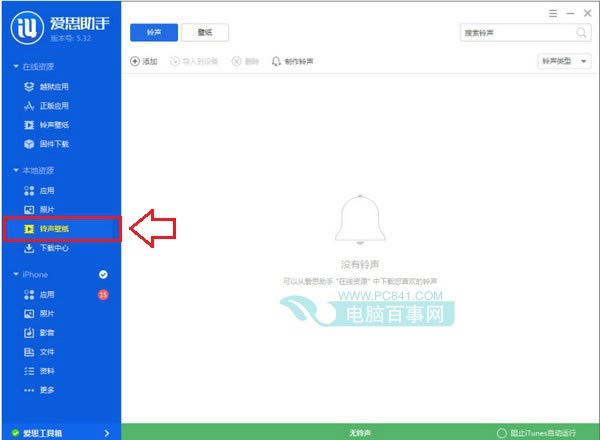
Task: Click the red 15 badge on iPhone 应用
Action: pos(103,295)
